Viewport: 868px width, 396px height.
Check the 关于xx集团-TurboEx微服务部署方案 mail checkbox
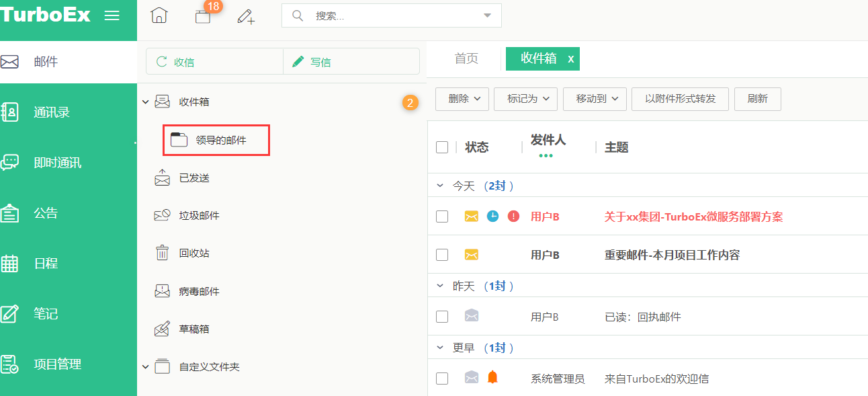[442, 216]
